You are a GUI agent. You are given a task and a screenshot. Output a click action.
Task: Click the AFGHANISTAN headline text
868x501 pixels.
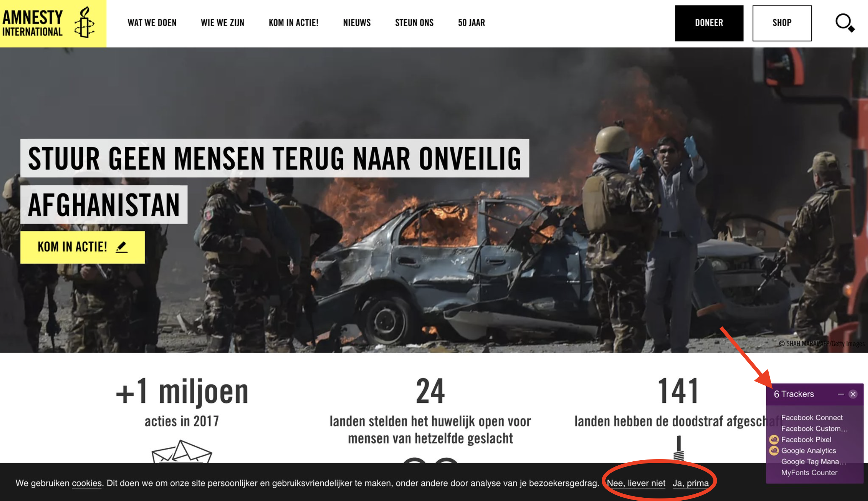(x=104, y=205)
